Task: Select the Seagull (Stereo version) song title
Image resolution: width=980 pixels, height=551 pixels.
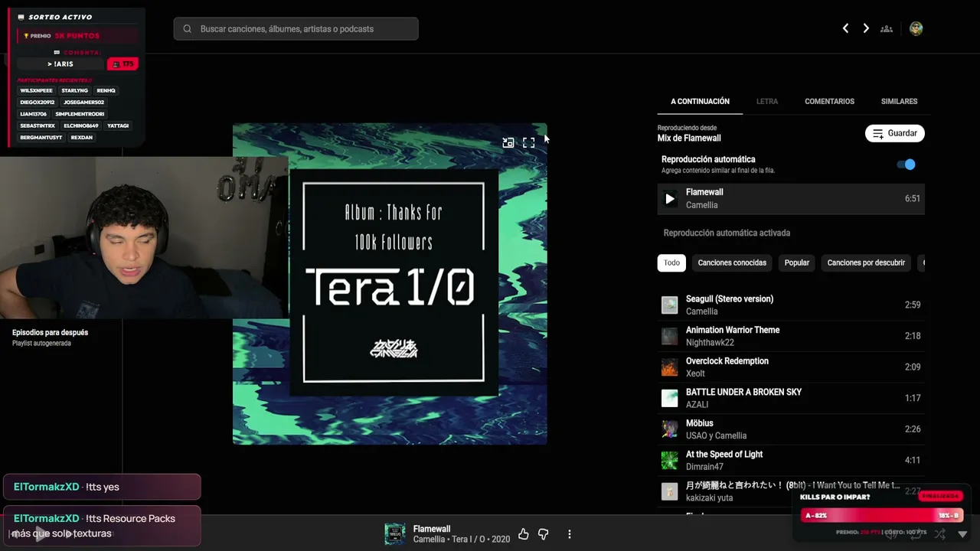Action: coord(730,299)
